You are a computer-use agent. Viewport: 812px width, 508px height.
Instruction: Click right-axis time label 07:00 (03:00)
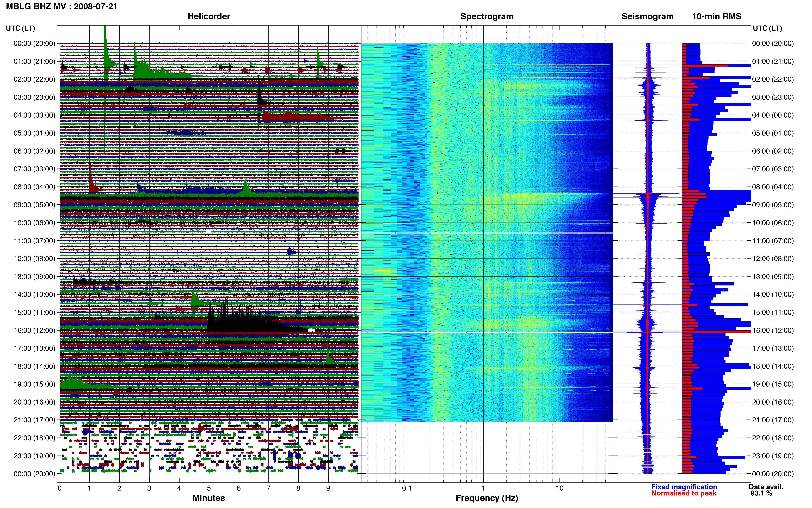(773, 169)
